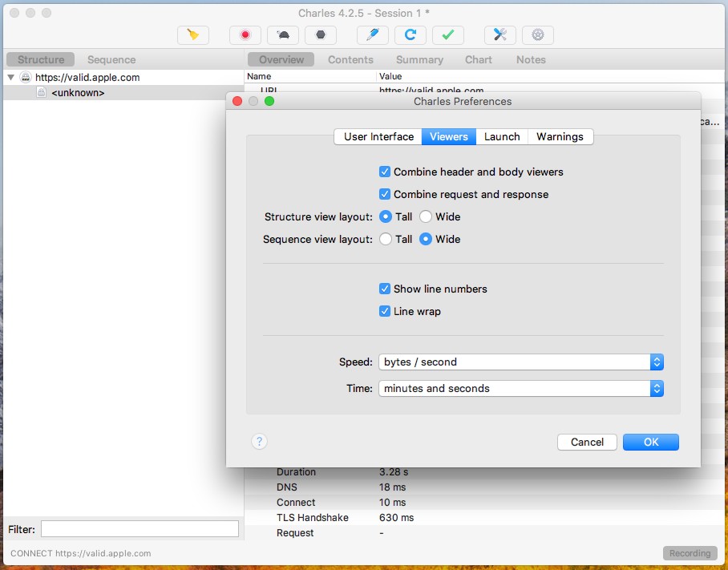Select the DNS row in Overview table
This screenshot has height=570, width=728.
(486, 487)
